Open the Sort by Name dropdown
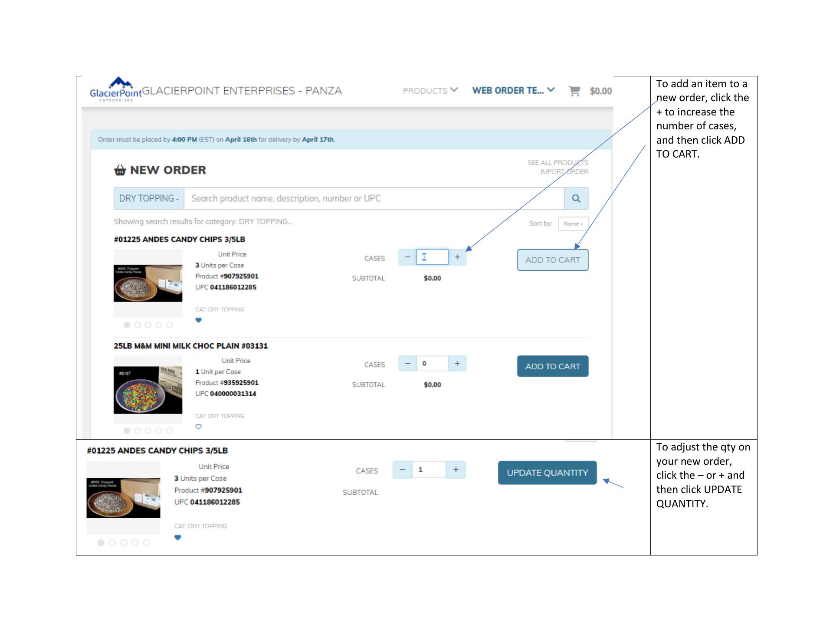This screenshot has width=833, height=644. pyautogui.click(x=573, y=223)
